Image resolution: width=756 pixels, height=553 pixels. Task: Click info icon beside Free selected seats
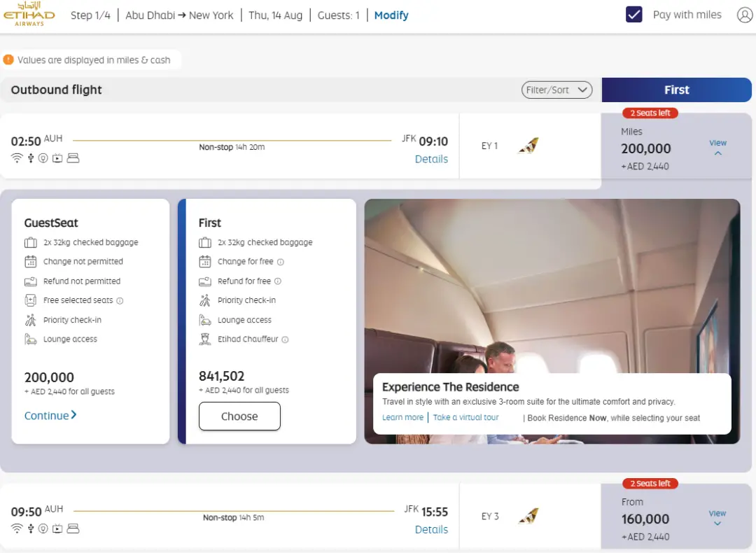click(120, 301)
